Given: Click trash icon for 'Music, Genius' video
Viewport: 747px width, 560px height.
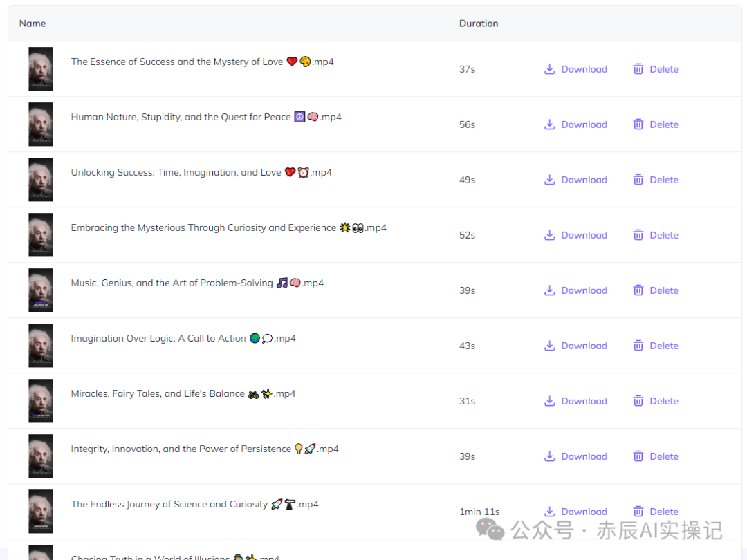Looking at the screenshot, I should pyautogui.click(x=638, y=290).
